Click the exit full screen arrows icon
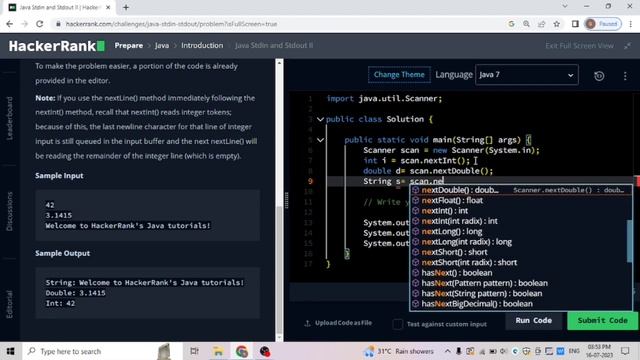This screenshot has height=360, width=640. click(x=627, y=46)
